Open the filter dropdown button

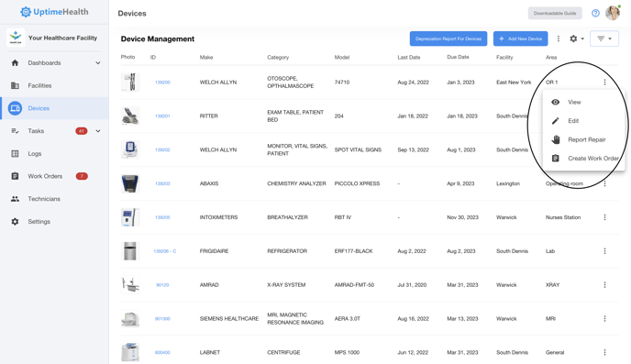point(604,39)
